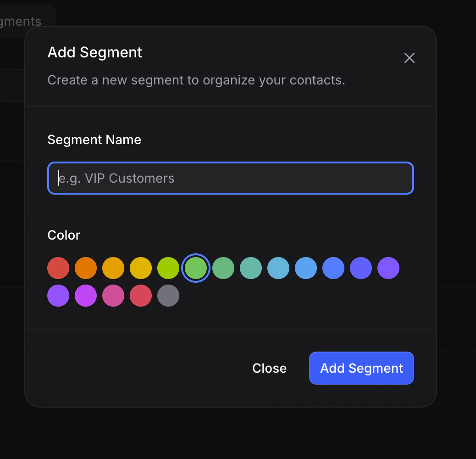The width and height of the screenshot is (476, 459).
Task: Close the dialog with the X icon
Action: click(409, 58)
